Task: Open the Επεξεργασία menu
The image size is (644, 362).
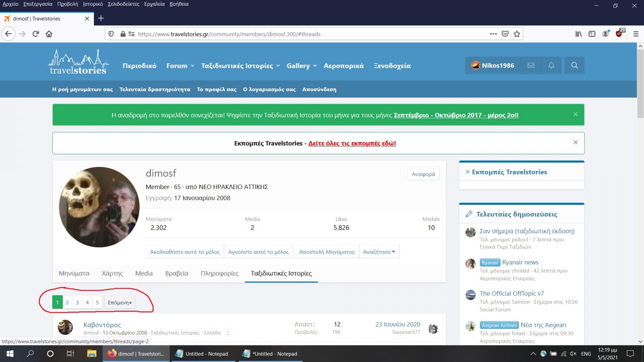Action: click(38, 4)
